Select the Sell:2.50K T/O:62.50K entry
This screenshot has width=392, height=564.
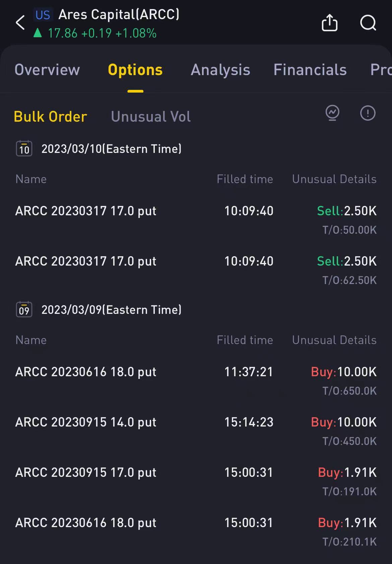347,270
